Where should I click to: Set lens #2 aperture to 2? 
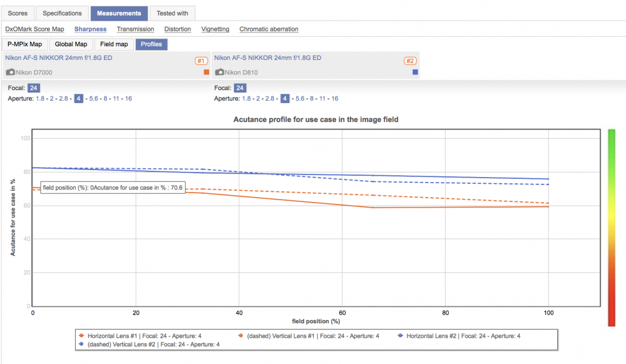258,98
